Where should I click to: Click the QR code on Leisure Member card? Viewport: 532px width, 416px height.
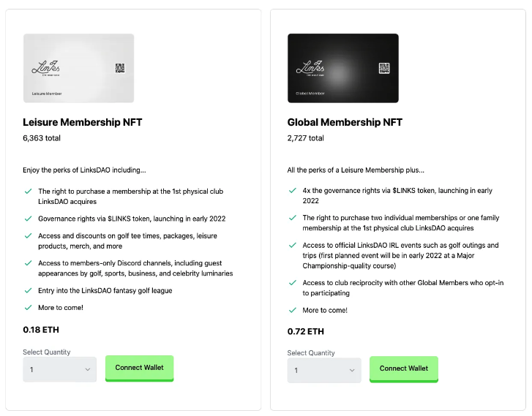pyautogui.click(x=119, y=68)
